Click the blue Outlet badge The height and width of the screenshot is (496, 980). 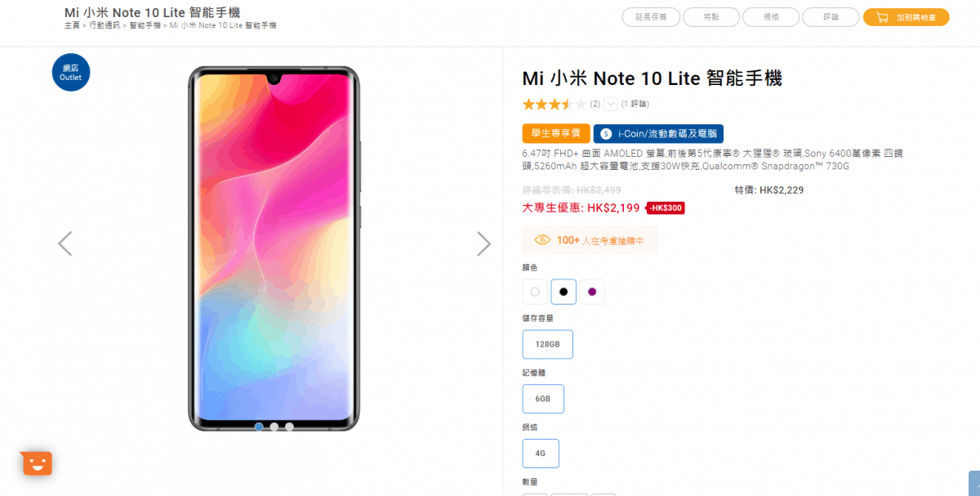[x=71, y=73]
